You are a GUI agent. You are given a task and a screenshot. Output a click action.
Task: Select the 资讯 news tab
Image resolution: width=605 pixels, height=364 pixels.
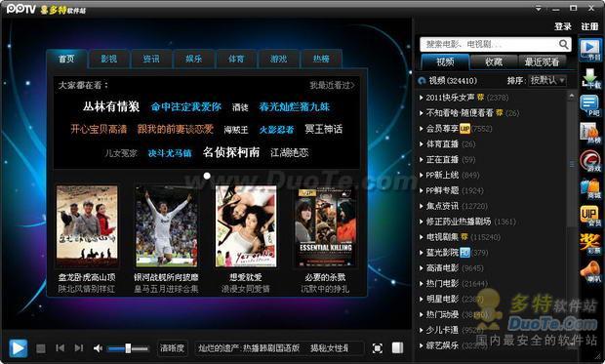coord(151,59)
